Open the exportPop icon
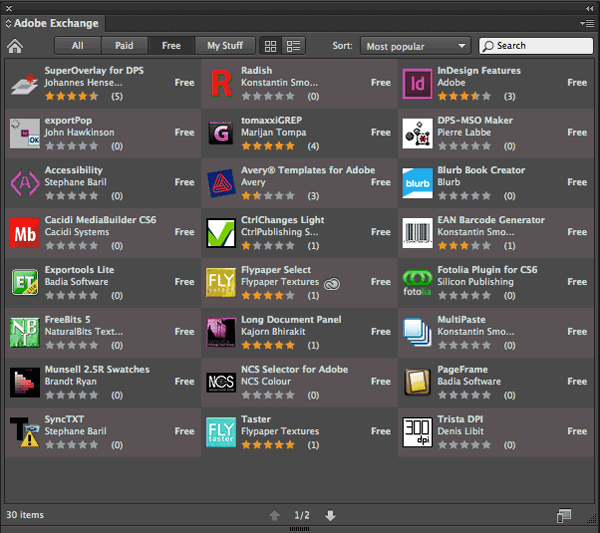The height and width of the screenshot is (533, 600). [25, 134]
